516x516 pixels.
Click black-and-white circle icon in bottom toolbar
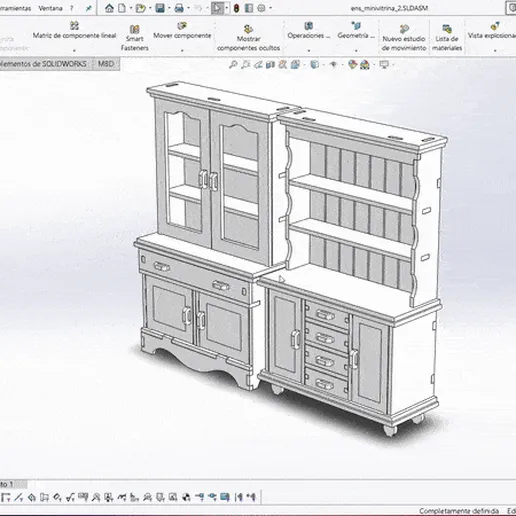187,498
